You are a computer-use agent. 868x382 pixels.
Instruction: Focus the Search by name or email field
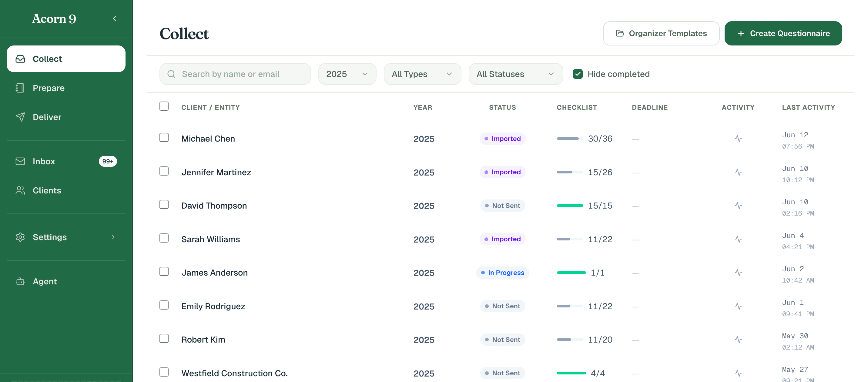[x=235, y=74]
